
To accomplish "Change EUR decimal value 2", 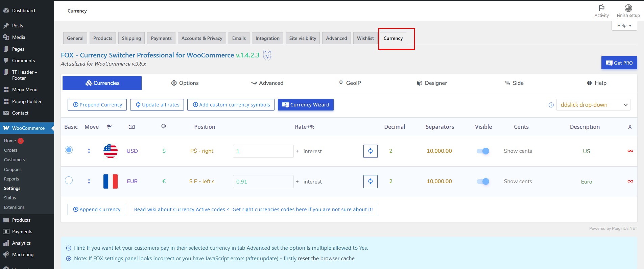I will point(391,181).
